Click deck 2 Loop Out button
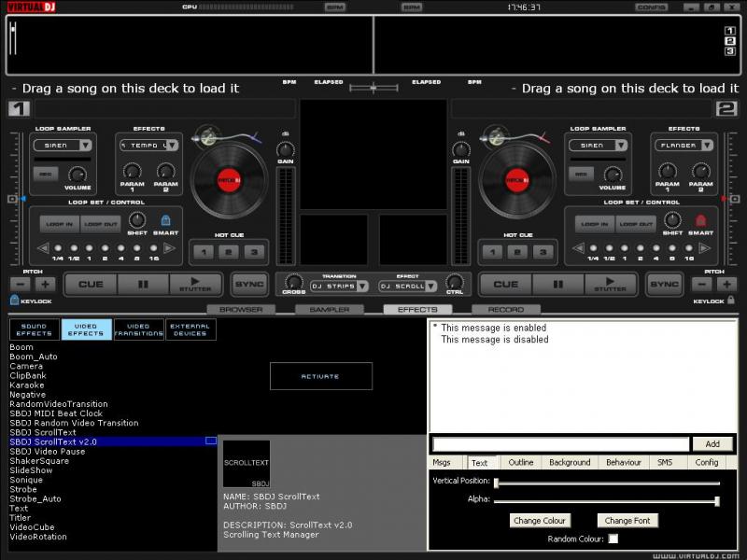This screenshot has width=747, height=560. 636,224
